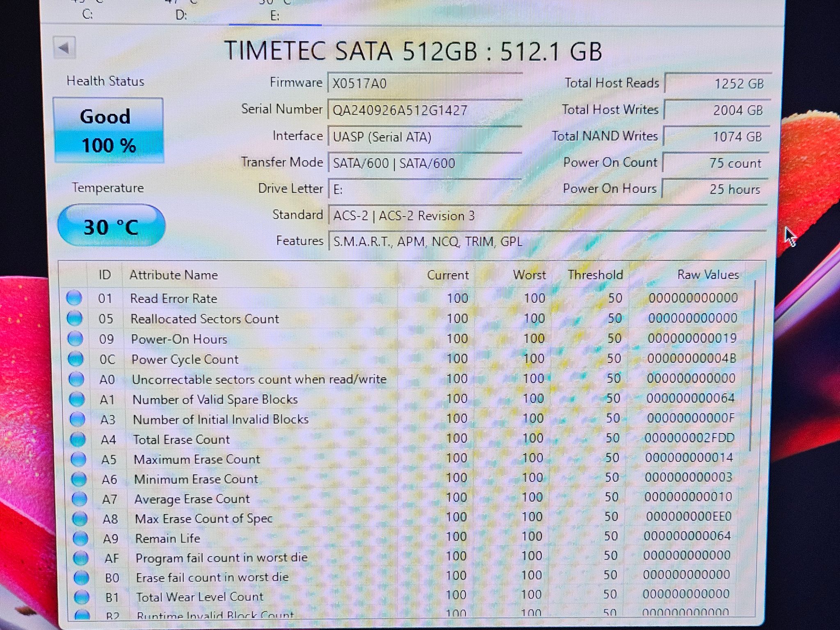
Task: Click the status icon for Average Erase Count
Action: coord(79,499)
